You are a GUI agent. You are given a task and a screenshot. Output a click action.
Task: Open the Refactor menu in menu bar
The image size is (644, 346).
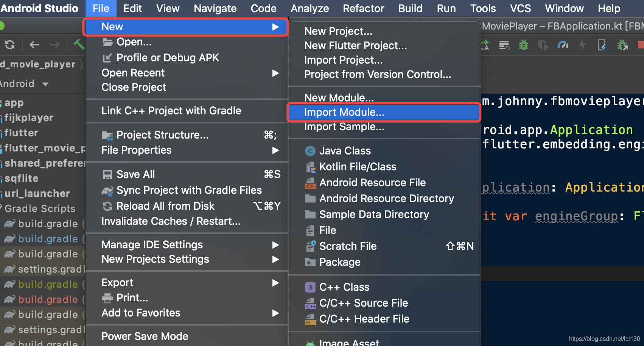click(x=363, y=8)
